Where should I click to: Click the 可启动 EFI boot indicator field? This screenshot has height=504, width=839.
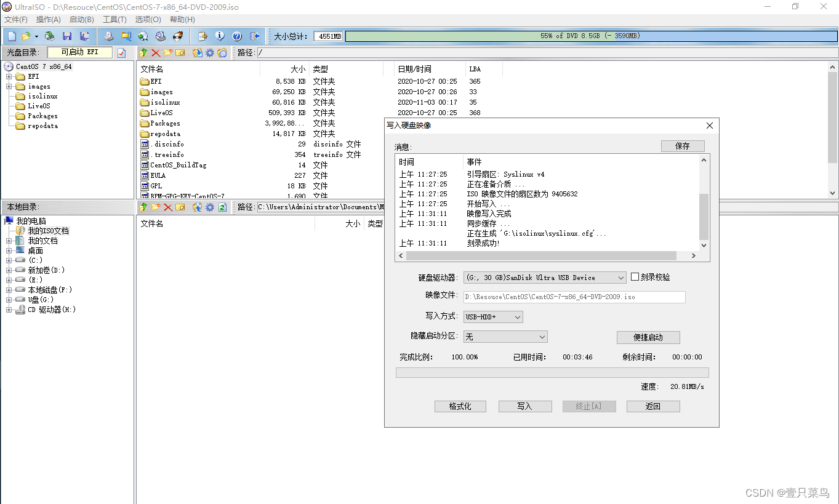click(80, 53)
